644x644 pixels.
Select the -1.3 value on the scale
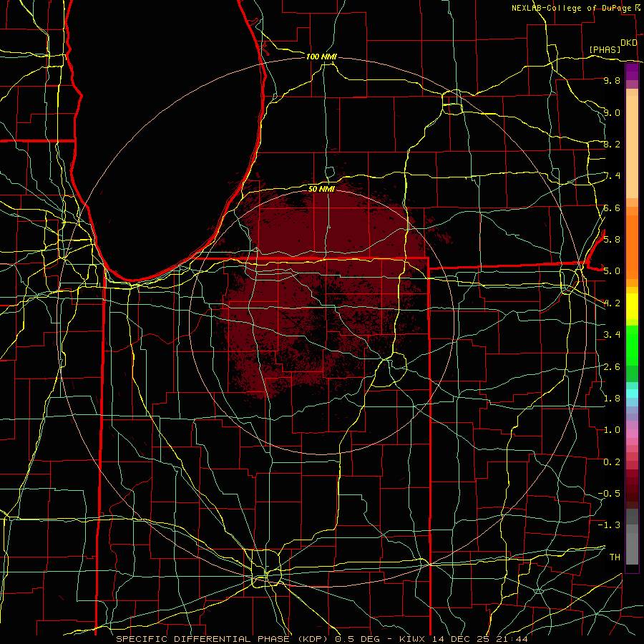click(609, 525)
